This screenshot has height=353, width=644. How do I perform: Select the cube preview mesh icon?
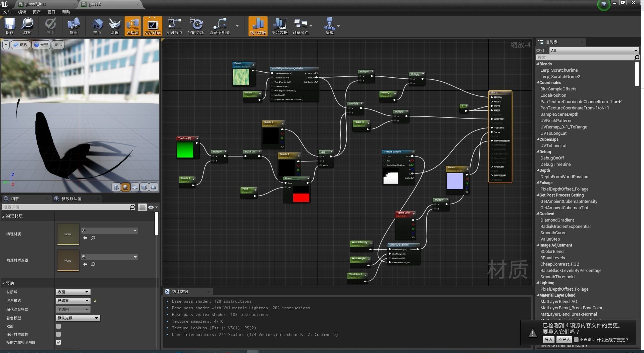144,187
